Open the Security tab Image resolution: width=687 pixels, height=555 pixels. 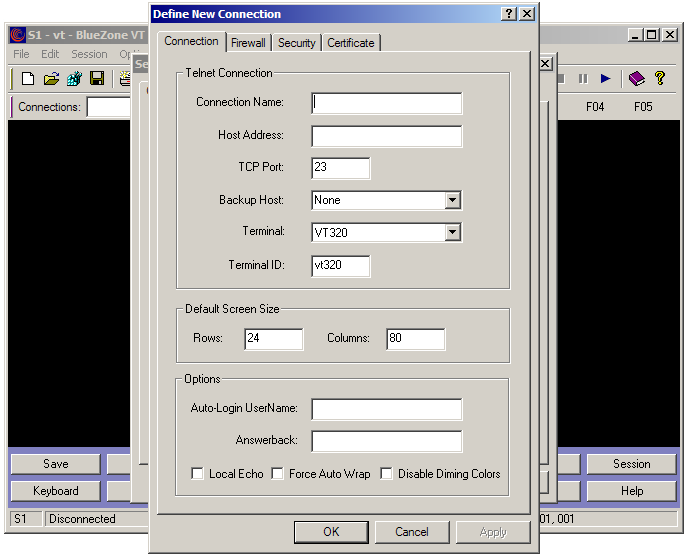coord(297,43)
